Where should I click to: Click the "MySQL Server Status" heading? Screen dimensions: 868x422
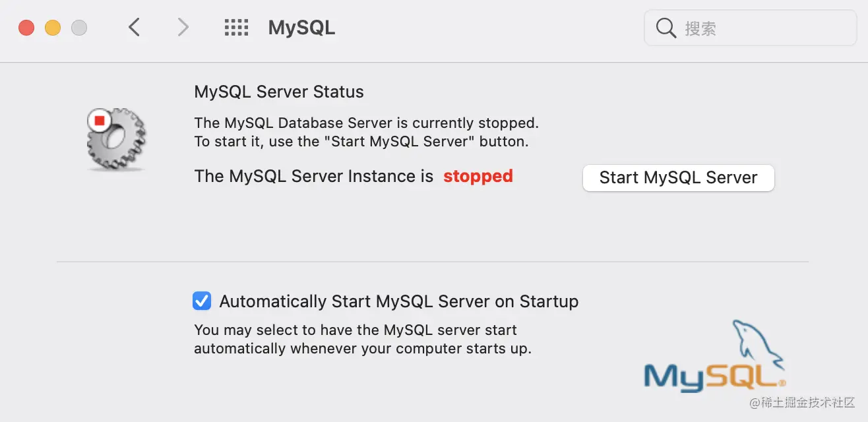[x=278, y=92]
